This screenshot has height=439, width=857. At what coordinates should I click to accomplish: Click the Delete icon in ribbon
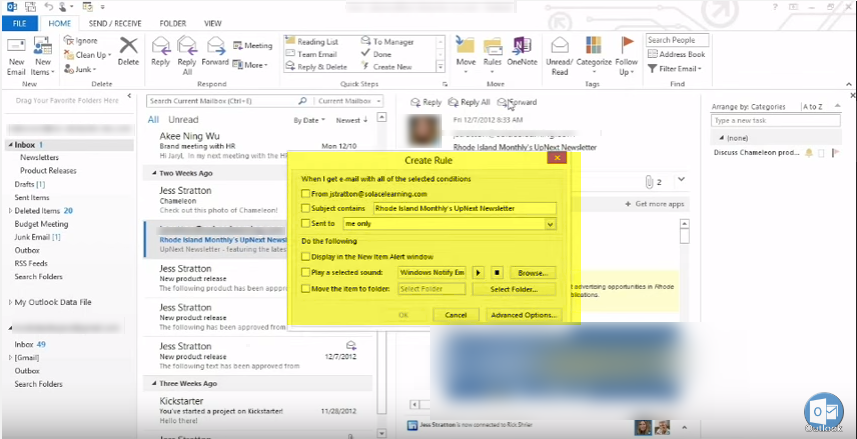pos(128,50)
